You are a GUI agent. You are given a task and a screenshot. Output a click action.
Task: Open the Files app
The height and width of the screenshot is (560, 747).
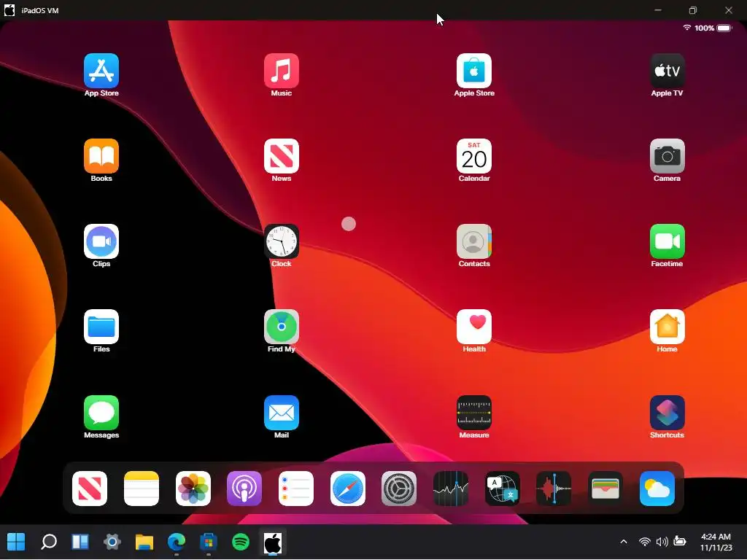101,327
